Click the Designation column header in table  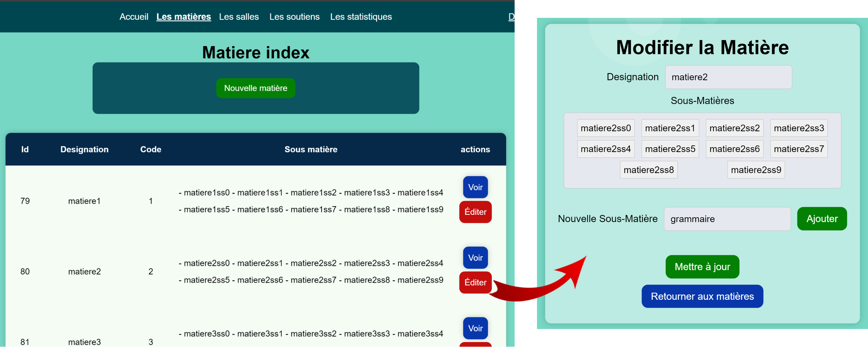pos(84,149)
